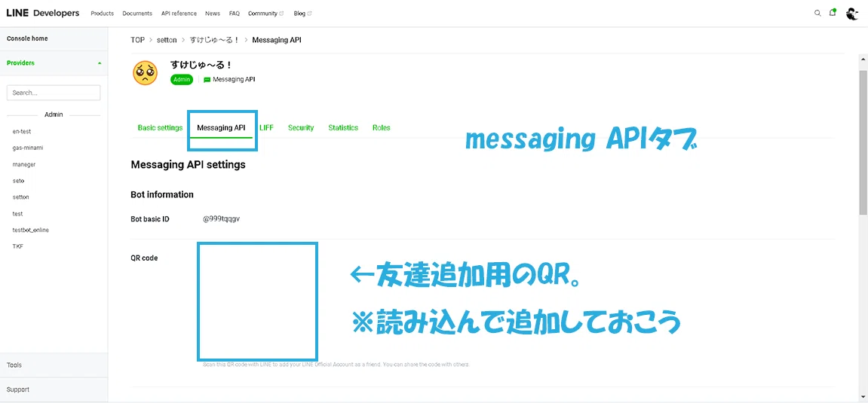The height and width of the screenshot is (403, 868).
Task: Select the seto provider
Action: (18, 181)
